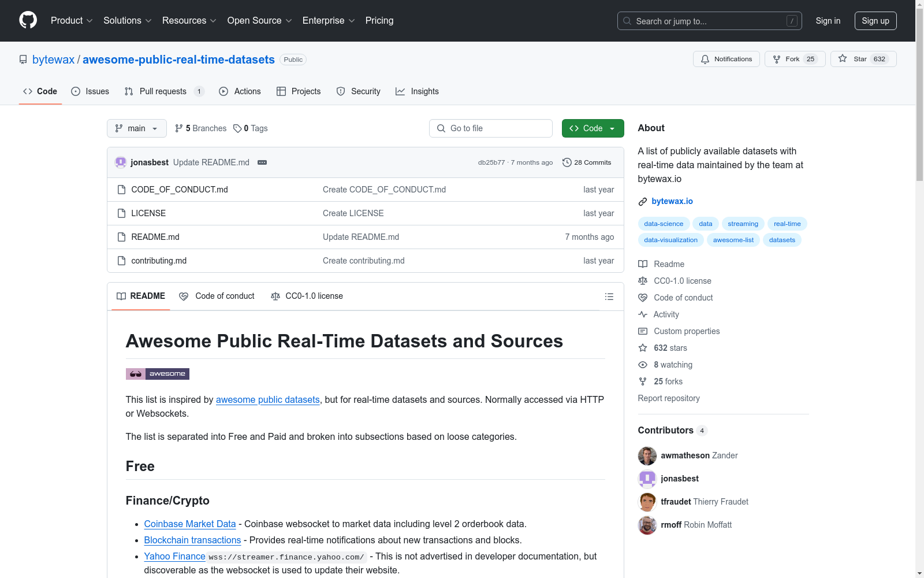This screenshot has width=924, height=578.
Task: Click the link icon beside bytewax.io
Action: (x=643, y=202)
